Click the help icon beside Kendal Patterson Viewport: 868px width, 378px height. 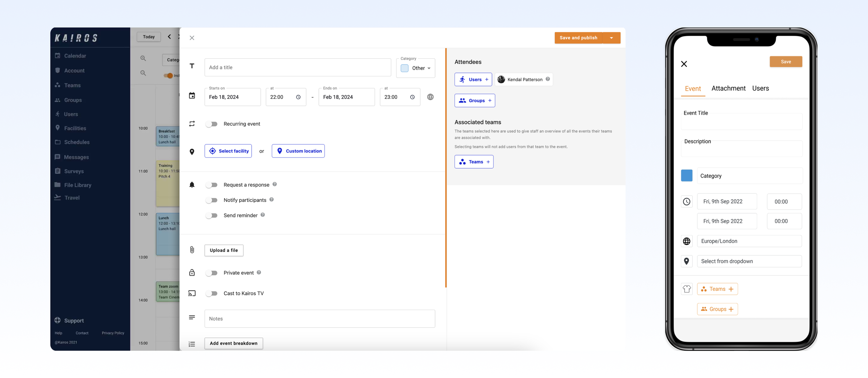click(x=548, y=79)
